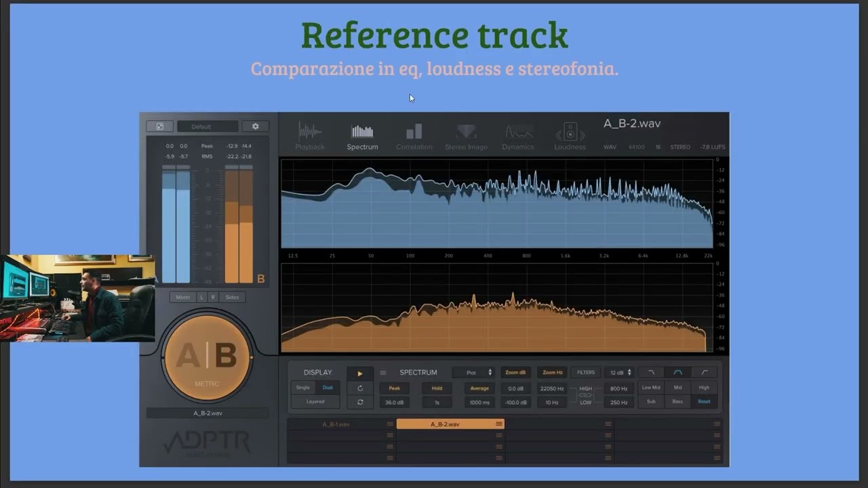Select Single display mode
The height and width of the screenshot is (488, 868).
point(303,388)
